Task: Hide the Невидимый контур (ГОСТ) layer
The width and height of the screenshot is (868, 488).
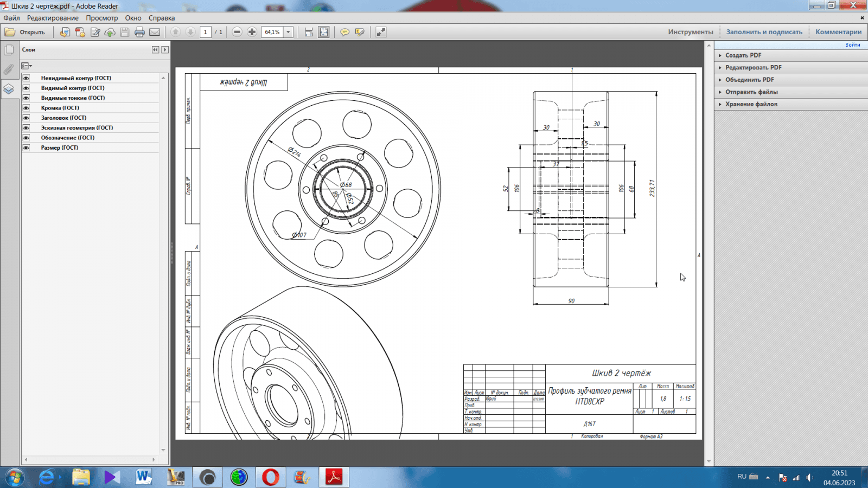Action: point(26,78)
